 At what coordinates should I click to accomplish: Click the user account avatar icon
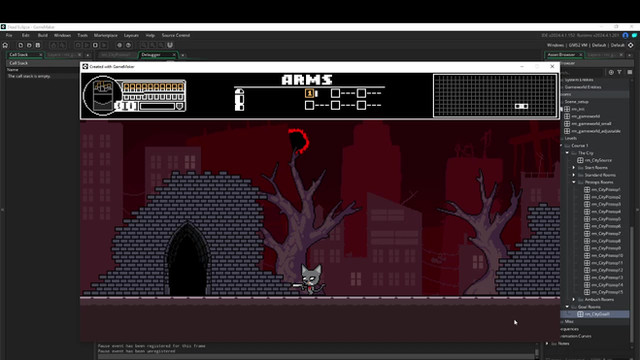[x=625, y=36]
